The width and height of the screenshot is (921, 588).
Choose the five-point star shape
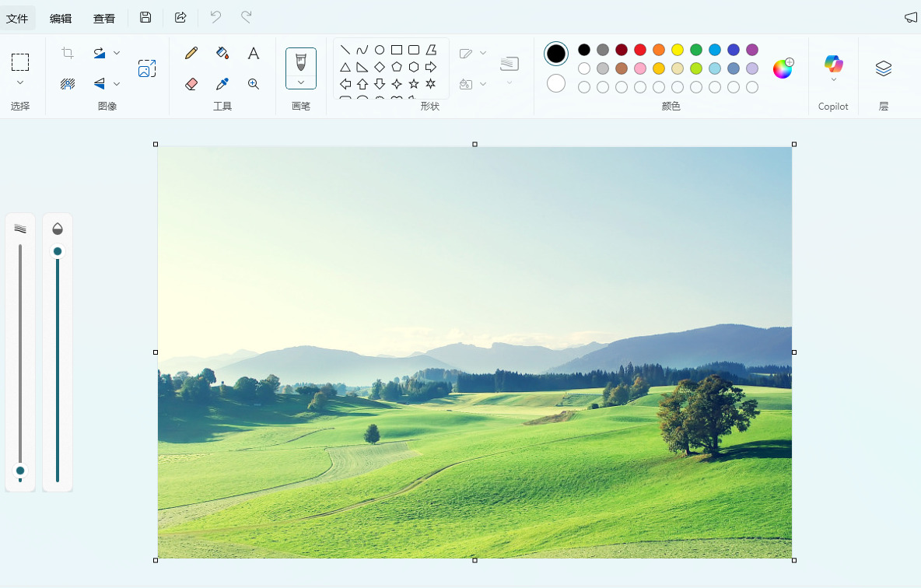pos(414,84)
